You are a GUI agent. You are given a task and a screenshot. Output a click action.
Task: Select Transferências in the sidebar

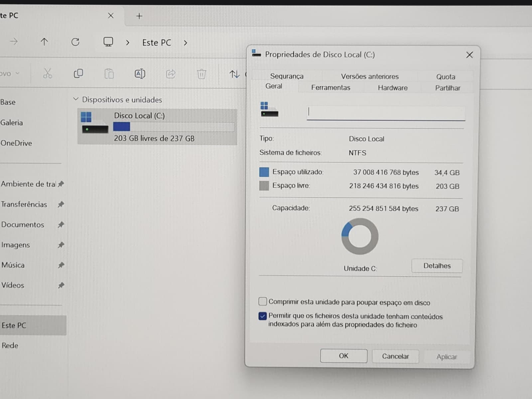pyautogui.click(x=24, y=204)
